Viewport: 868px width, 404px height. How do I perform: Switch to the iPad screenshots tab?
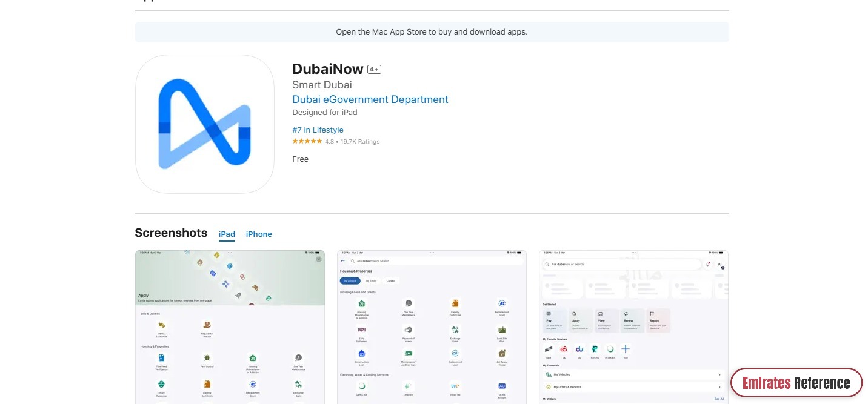click(x=227, y=234)
